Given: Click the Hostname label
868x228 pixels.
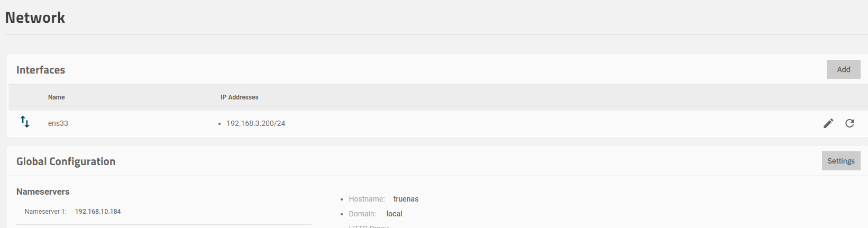Looking at the screenshot, I should (367, 199).
